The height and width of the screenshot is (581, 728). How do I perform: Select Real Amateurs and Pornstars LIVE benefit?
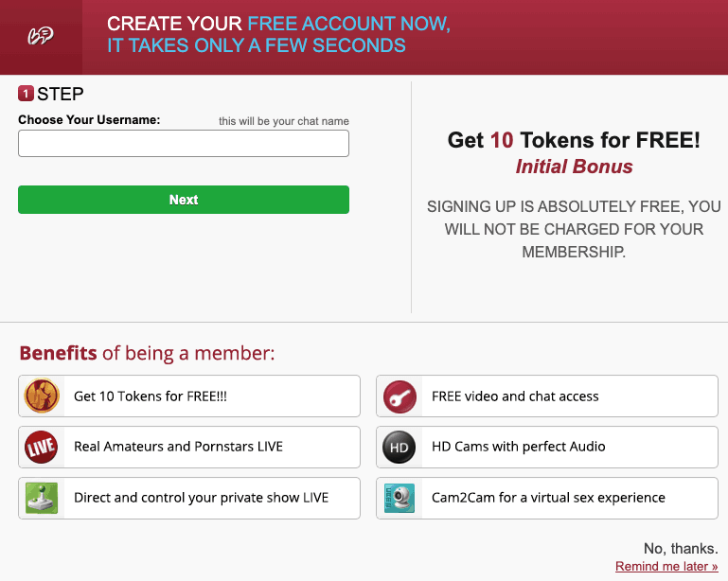[x=189, y=447]
